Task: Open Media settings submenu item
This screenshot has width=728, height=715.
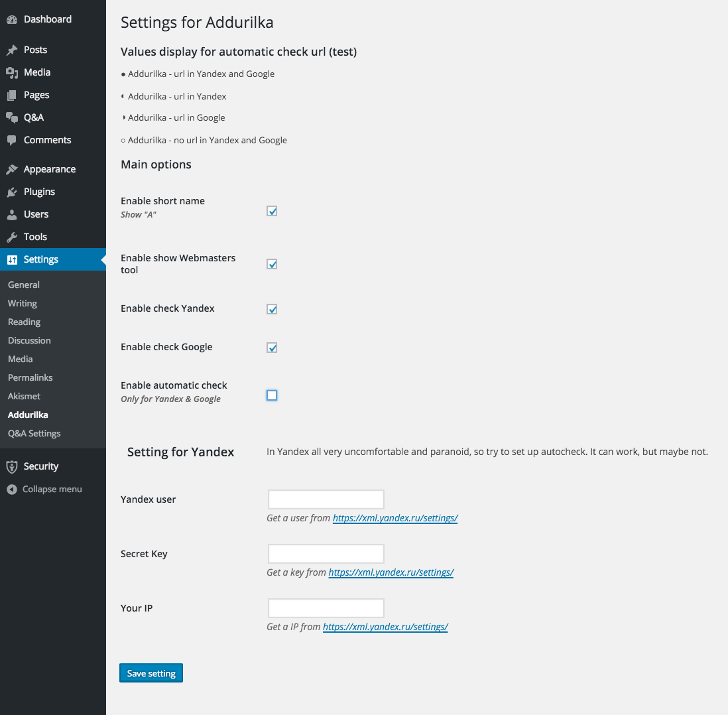Action: pyautogui.click(x=21, y=359)
